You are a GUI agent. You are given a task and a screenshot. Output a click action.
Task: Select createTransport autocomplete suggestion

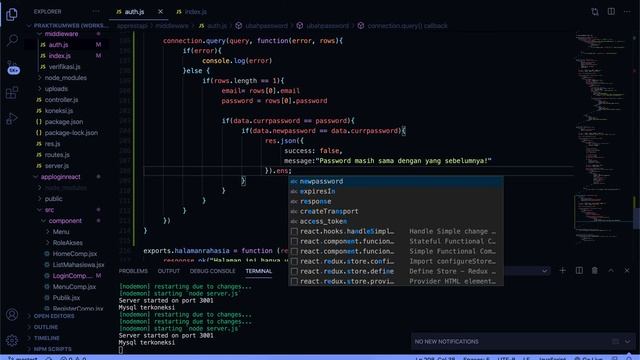[x=396, y=211]
